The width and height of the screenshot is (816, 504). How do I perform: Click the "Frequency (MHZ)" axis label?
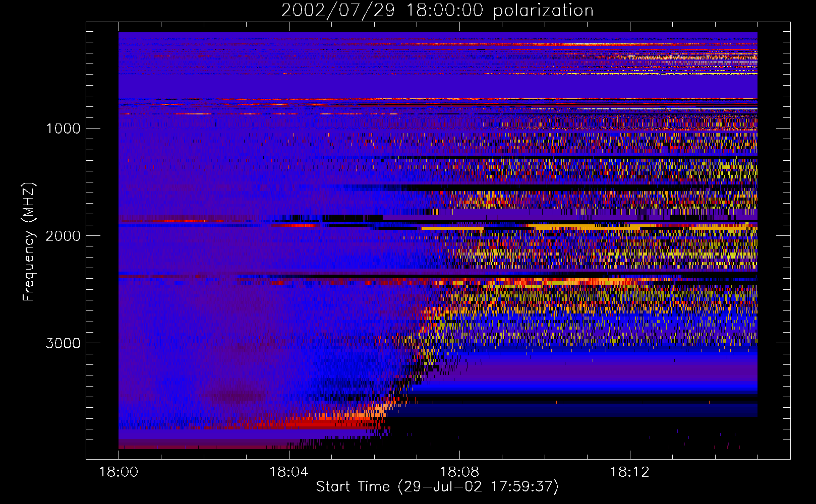(x=29, y=242)
